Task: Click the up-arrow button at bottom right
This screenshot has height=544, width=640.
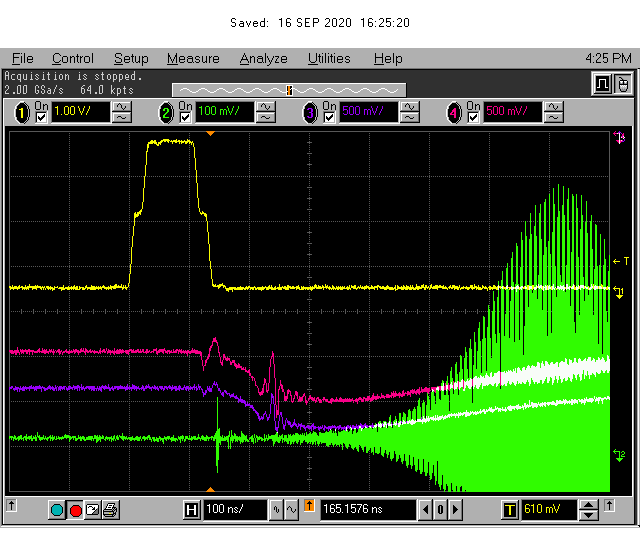Action: [609, 506]
